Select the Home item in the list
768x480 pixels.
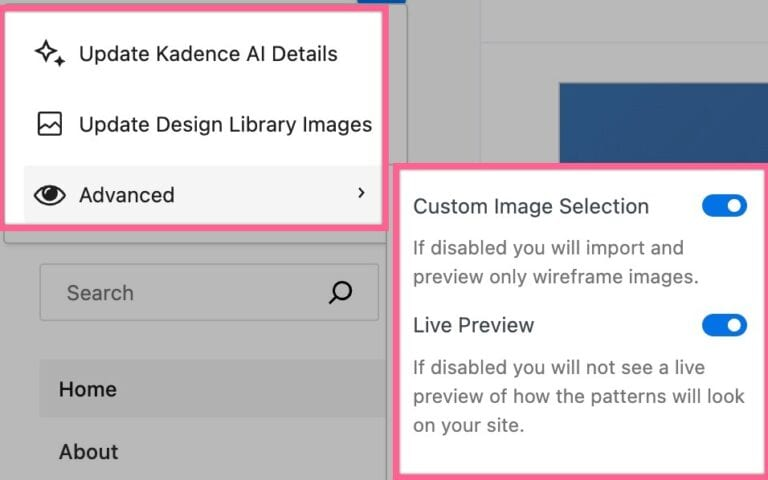click(x=88, y=389)
